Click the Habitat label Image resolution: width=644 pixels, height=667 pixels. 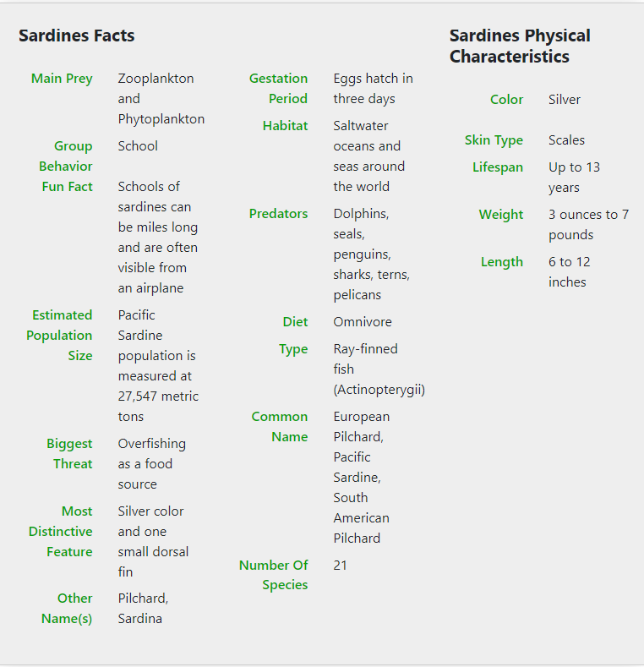(x=285, y=126)
